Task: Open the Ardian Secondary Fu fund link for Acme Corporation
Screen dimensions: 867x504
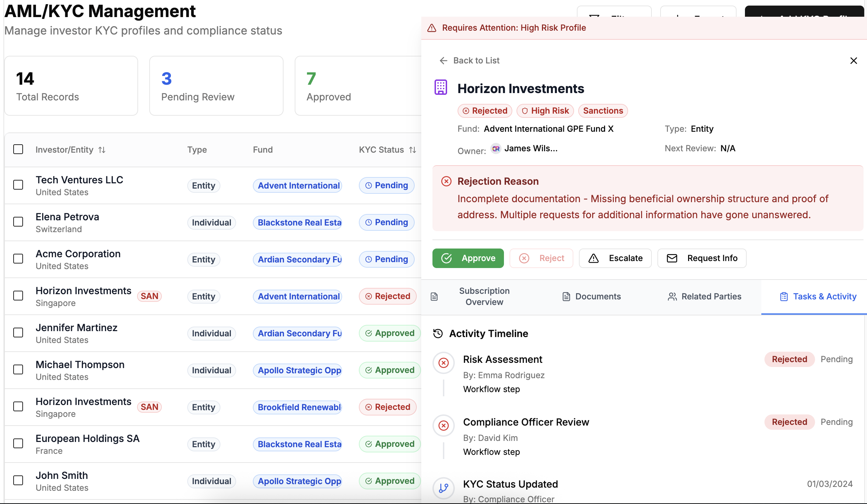Action: [x=297, y=259]
